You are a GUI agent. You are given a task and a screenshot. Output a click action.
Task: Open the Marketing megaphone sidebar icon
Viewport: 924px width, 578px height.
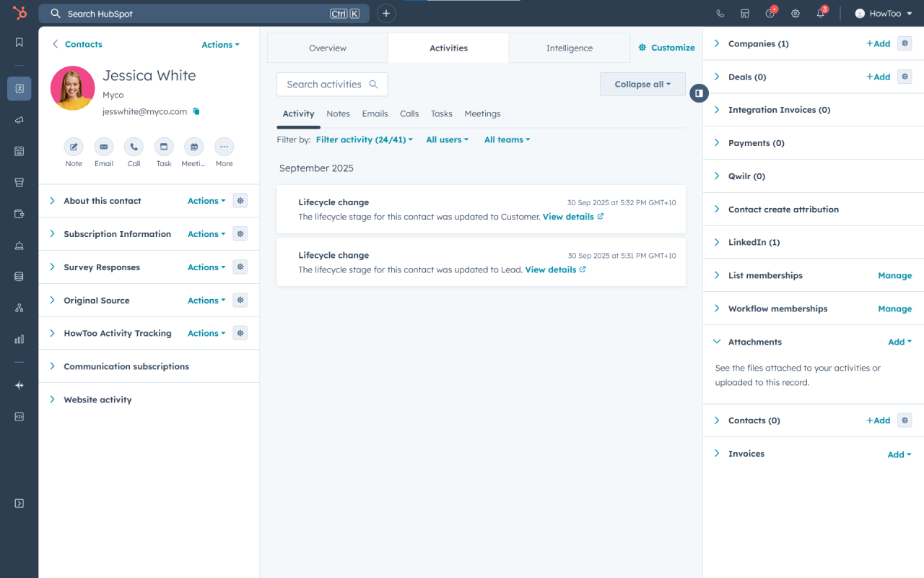[x=19, y=120]
